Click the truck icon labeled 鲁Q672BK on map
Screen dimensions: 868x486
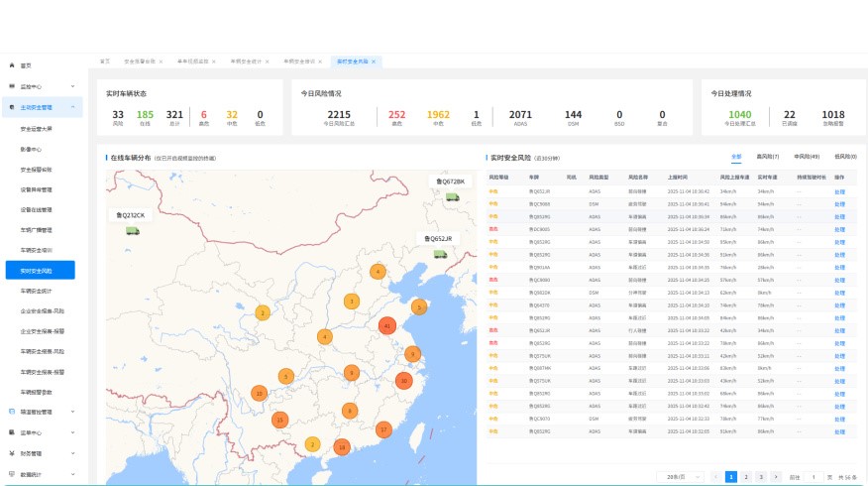[453, 196]
